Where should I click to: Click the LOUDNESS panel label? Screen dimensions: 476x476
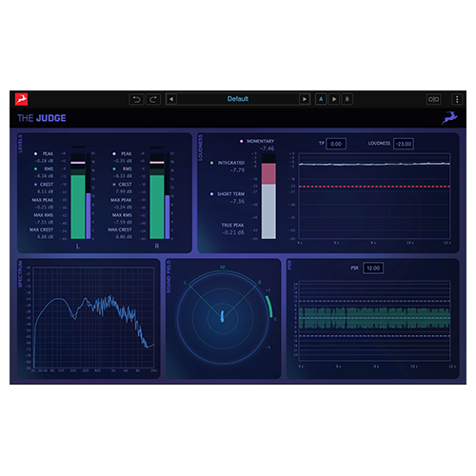pos(200,148)
